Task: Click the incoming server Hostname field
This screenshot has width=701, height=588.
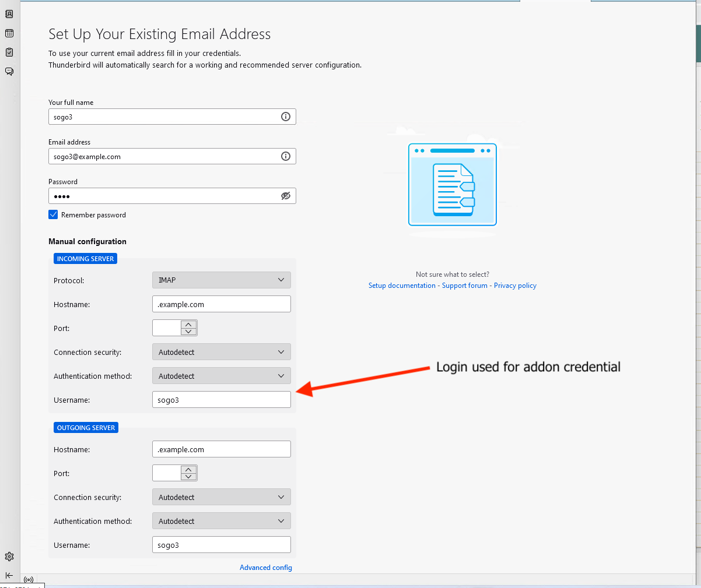Action: click(x=221, y=304)
